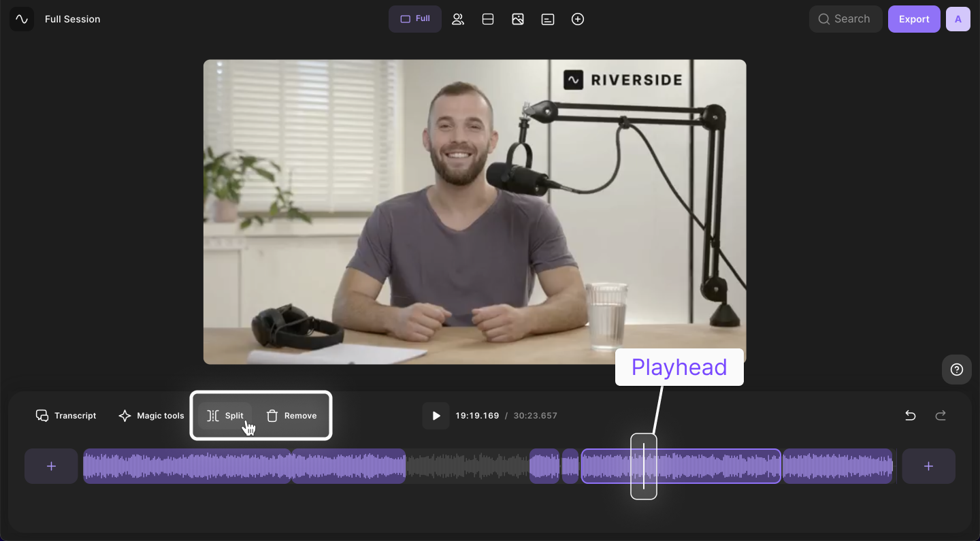This screenshot has height=541, width=980.
Task: Select the last waveform clip on timeline
Action: click(838, 466)
